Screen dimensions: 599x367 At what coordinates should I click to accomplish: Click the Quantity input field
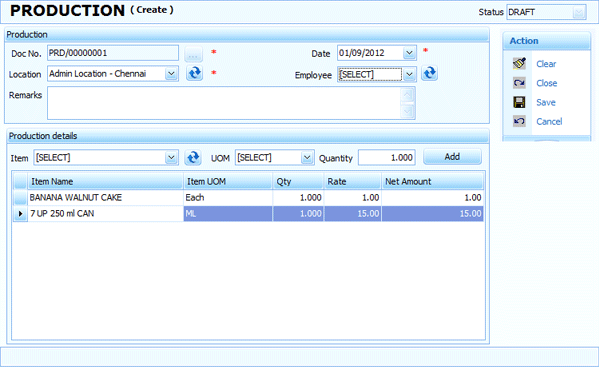coord(387,157)
